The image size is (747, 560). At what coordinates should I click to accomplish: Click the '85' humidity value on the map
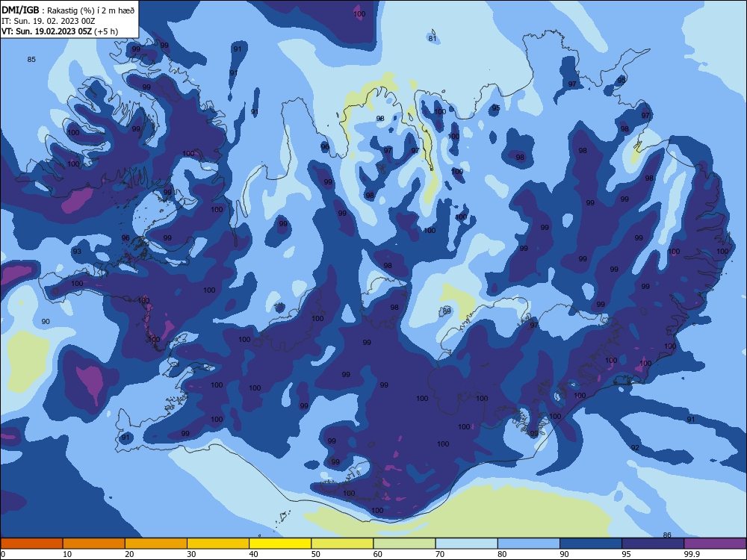click(31, 60)
